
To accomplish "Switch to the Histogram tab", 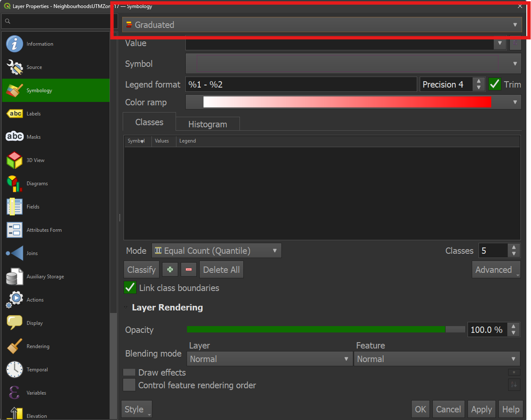I will tap(208, 124).
